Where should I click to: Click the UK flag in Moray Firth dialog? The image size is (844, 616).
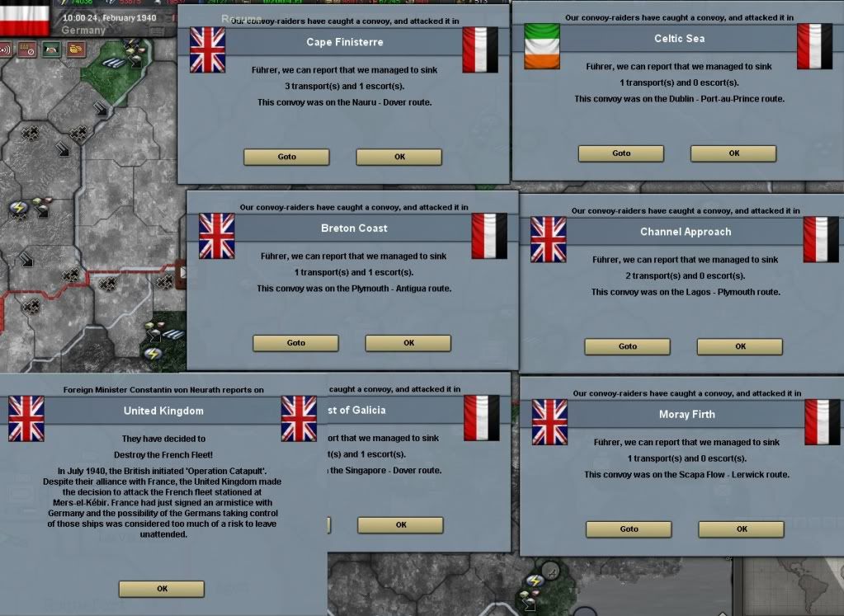[549, 422]
